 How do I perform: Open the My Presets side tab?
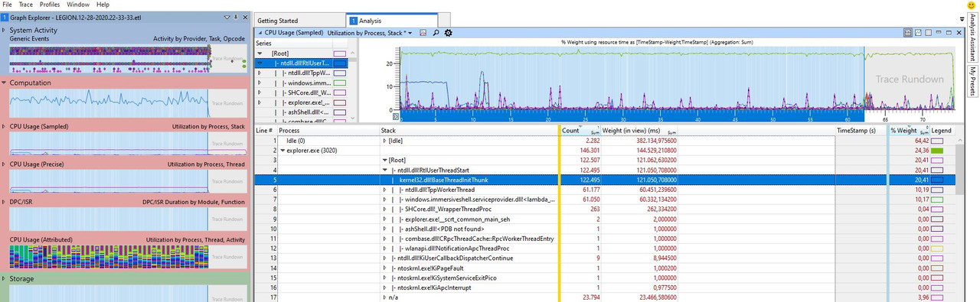973,82
